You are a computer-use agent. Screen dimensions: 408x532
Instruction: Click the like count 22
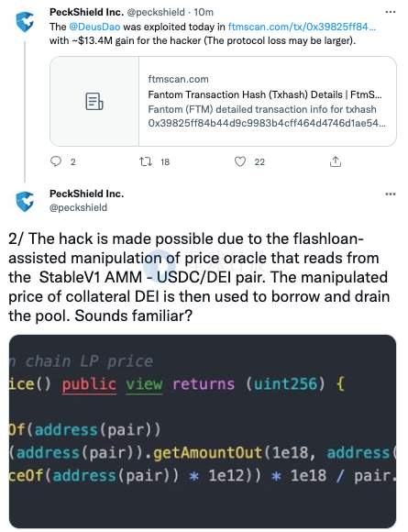[259, 162]
